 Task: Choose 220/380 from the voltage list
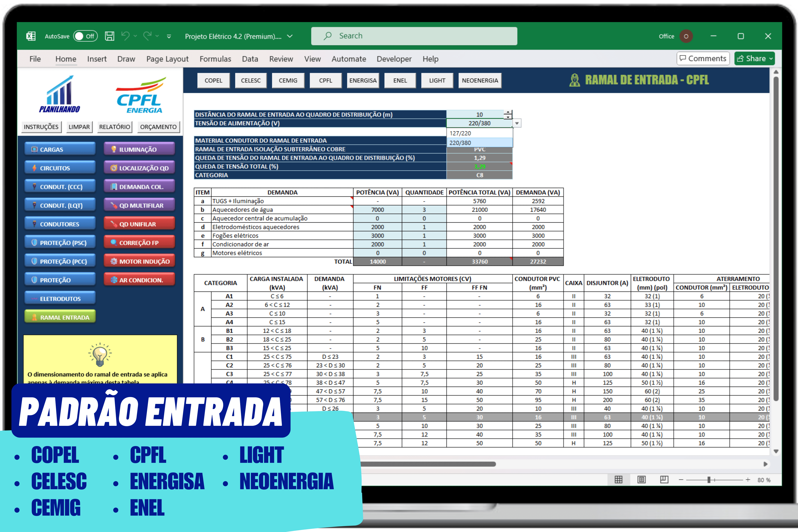pyautogui.click(x=479, y=143)
